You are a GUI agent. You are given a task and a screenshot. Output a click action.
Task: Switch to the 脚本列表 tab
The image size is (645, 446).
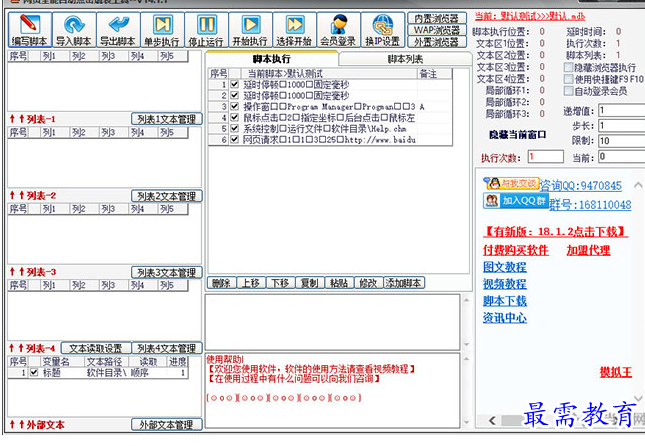click(x=405, y=59)
